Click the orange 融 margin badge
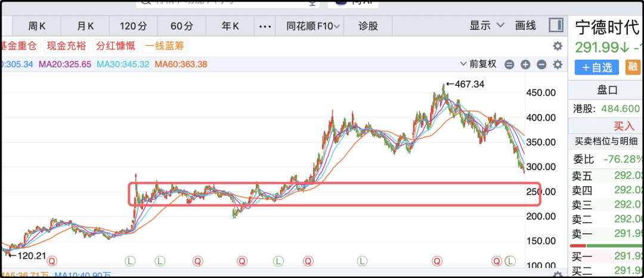This screenshot has height=278, width=644. point(633,67)
